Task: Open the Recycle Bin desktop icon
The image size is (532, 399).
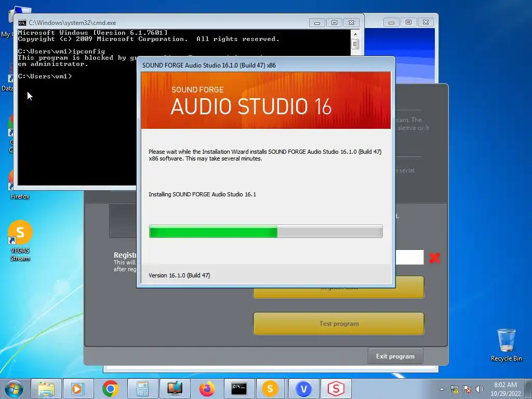Action: pos(506,345)
